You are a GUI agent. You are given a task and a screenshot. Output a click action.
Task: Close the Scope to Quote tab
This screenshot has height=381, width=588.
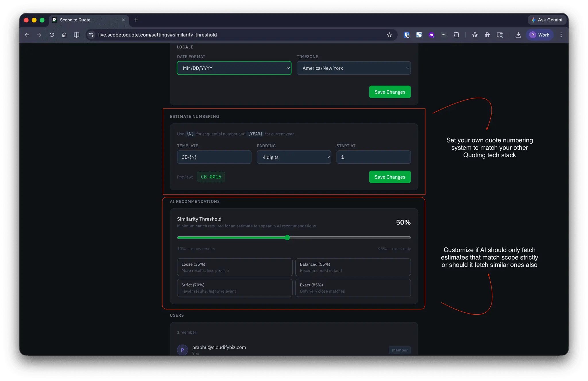pyautogui.click(x=123, y=20)
